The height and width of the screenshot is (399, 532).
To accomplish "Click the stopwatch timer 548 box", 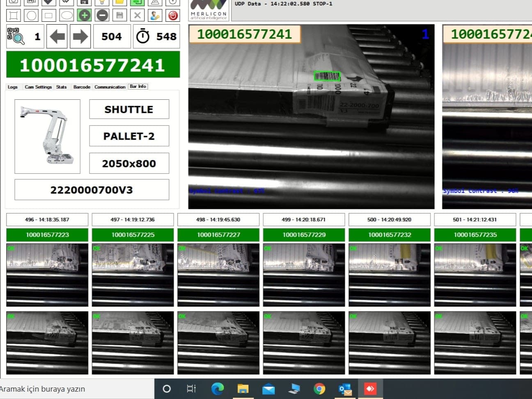I will (x=156, y=37).
